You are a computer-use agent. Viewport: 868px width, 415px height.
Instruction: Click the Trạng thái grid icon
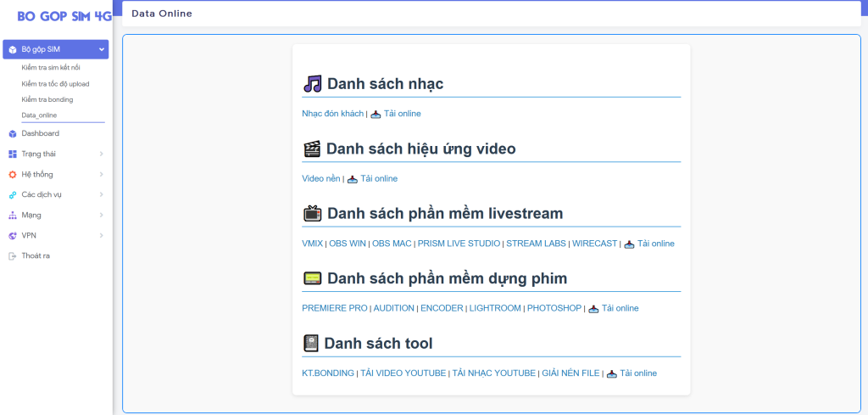click(x=12, y=154)
